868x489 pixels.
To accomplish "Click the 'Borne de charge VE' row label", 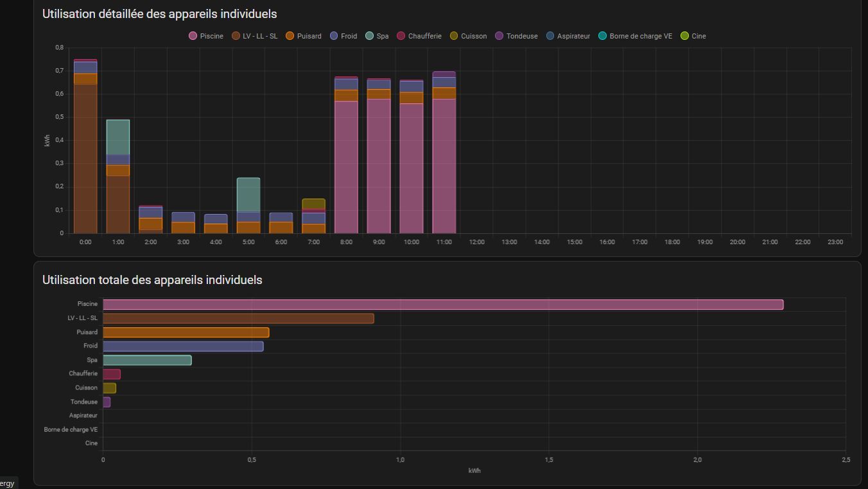I will pyautogui.click(x=71, y=429).
